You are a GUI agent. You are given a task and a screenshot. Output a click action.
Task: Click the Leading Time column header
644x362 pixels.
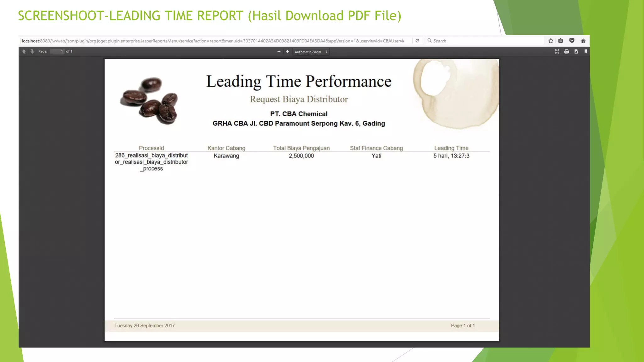pos(451,148)
